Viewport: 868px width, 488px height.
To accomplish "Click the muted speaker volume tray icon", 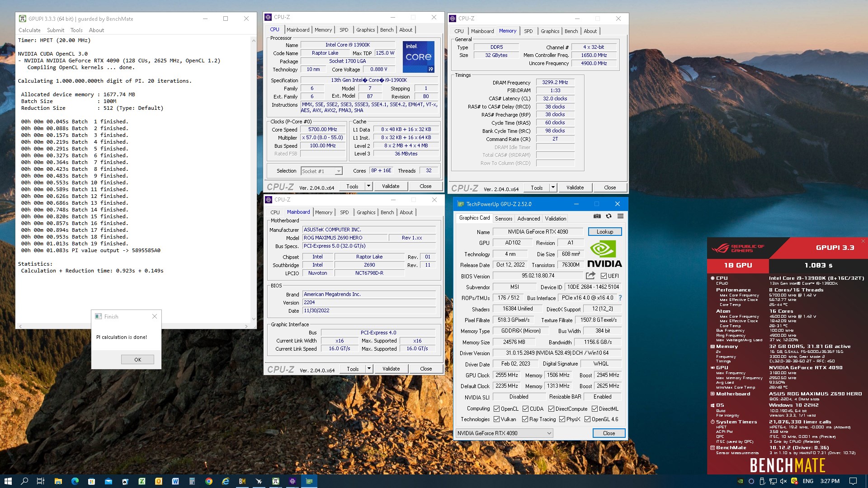I will click(x=783, y=481).
